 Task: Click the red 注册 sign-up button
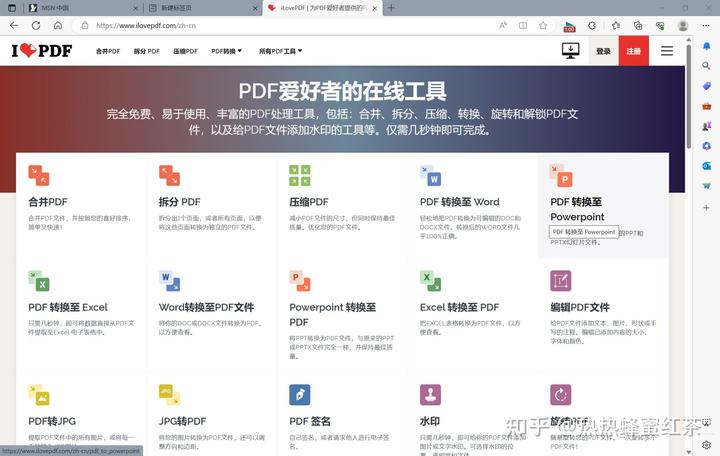634,51
